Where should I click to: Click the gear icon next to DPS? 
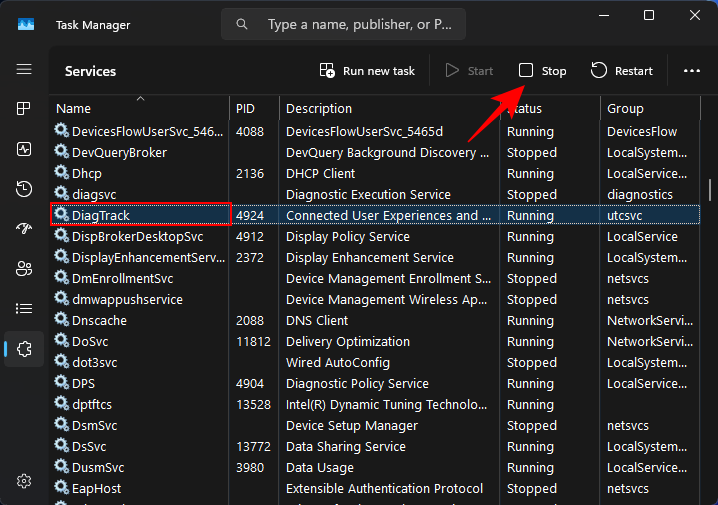pyautogui.click(x=61, y=382)
